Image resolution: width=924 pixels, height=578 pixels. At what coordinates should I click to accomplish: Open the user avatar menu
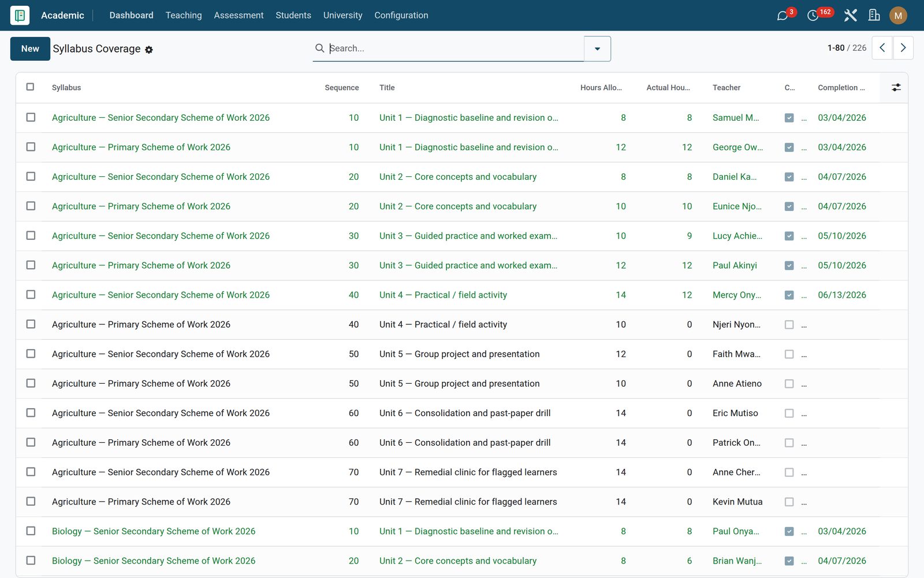(x=898, y=16)
